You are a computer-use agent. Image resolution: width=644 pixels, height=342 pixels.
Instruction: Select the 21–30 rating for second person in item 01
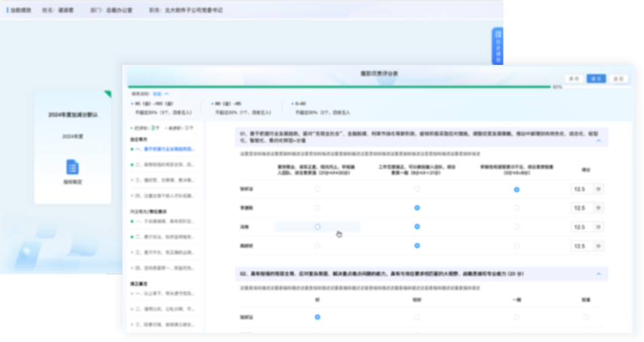(318, 207)
